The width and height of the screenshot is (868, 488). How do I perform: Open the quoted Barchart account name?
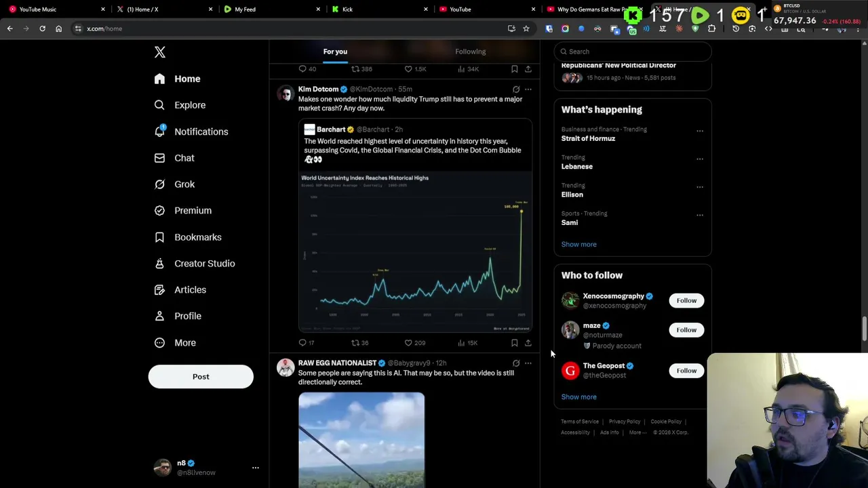331,129
